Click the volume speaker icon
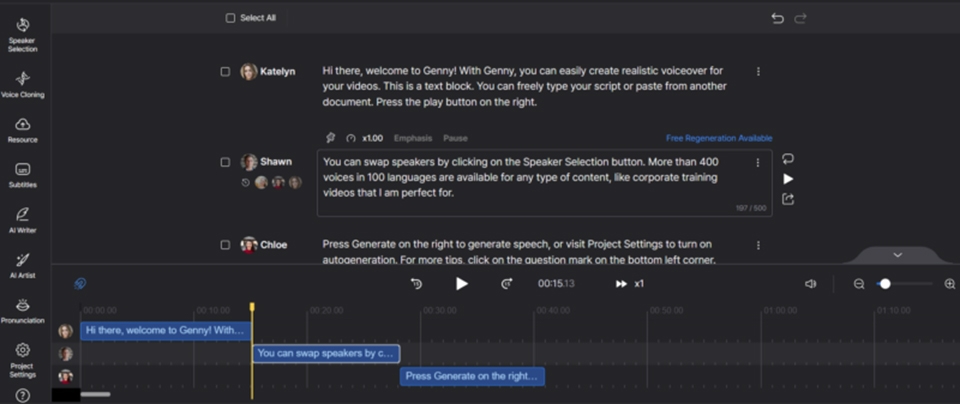 (x=811, y=284)
